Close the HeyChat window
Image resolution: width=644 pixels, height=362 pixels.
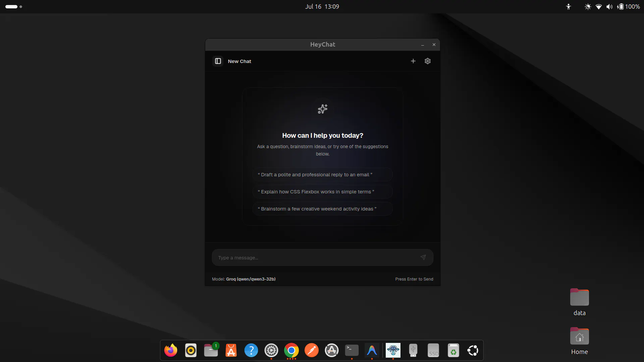tap(434, 45)
